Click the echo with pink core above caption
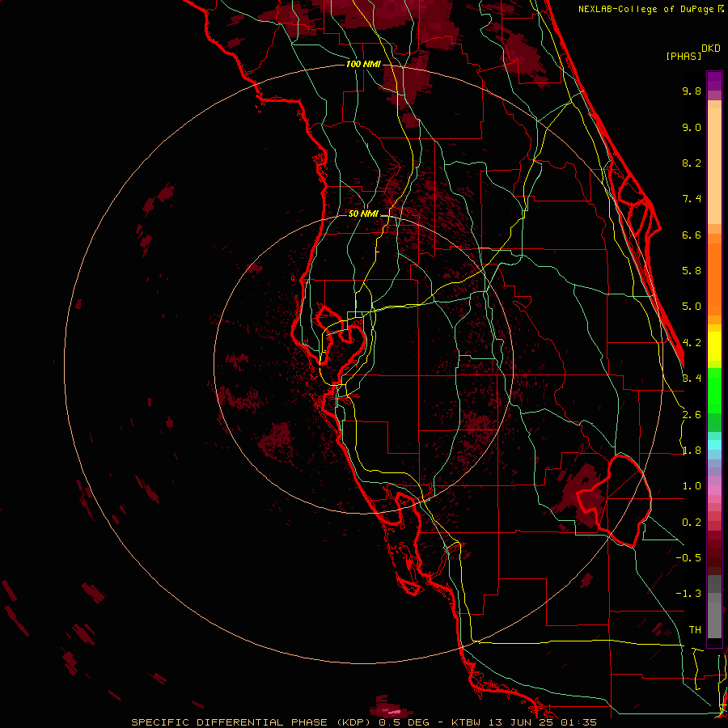 [390, 707]
